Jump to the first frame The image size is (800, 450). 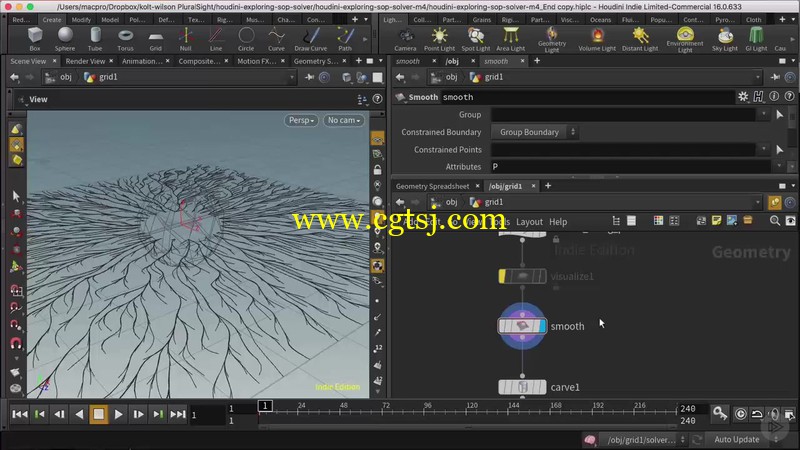click(x=20, y=414)
